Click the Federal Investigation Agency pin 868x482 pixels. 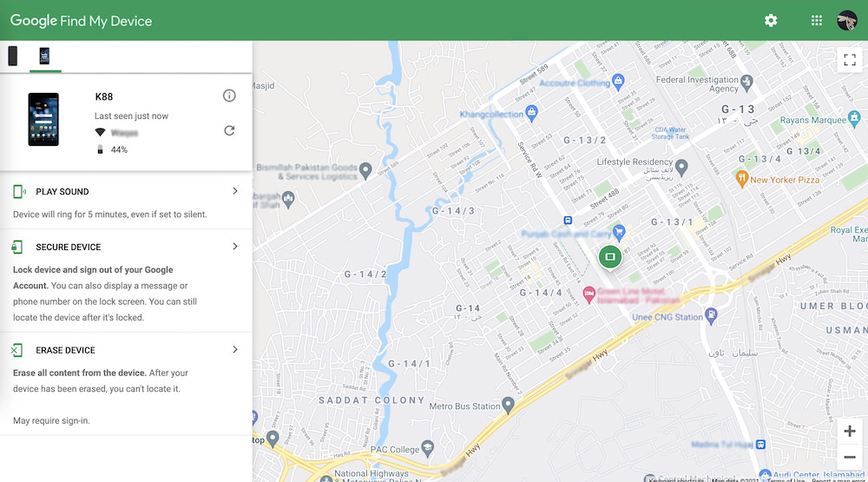pyautogui.click(x=746, y=83)
